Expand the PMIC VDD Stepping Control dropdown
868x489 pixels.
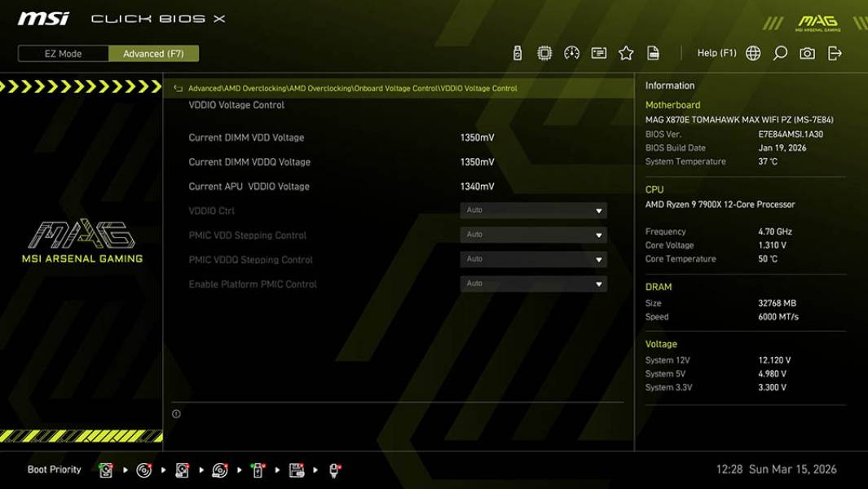[x=534, y=235]
